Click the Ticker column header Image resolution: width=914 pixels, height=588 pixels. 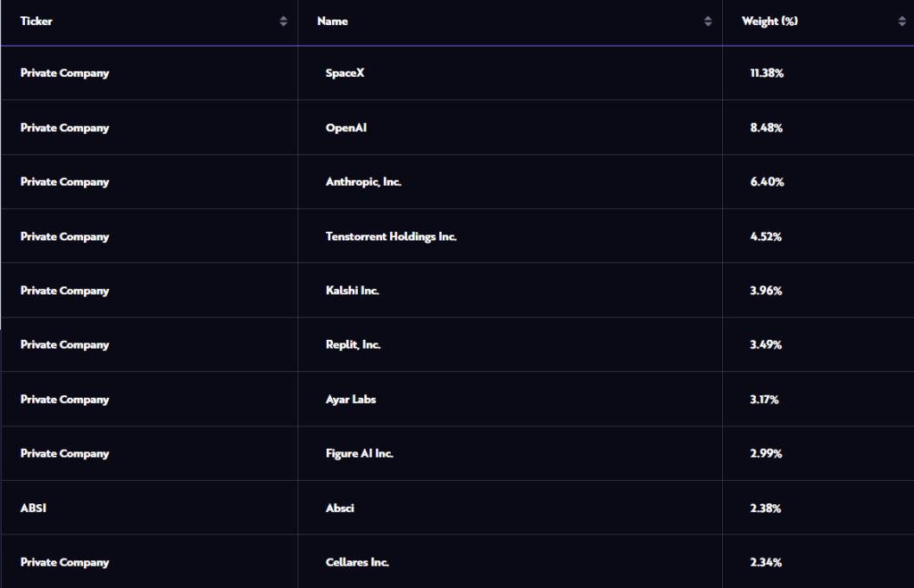point(36,21)
